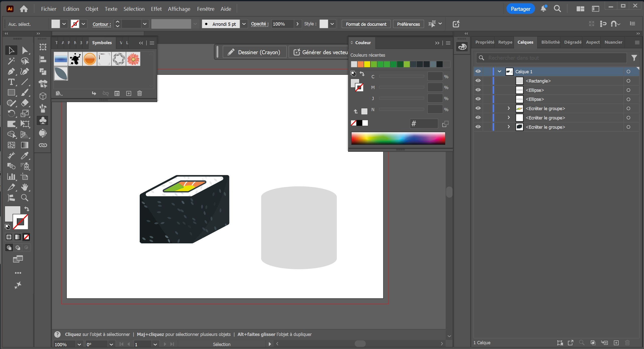
Task: Open the zoom level 100% dropdown
Action: click(x=79, y=344)
